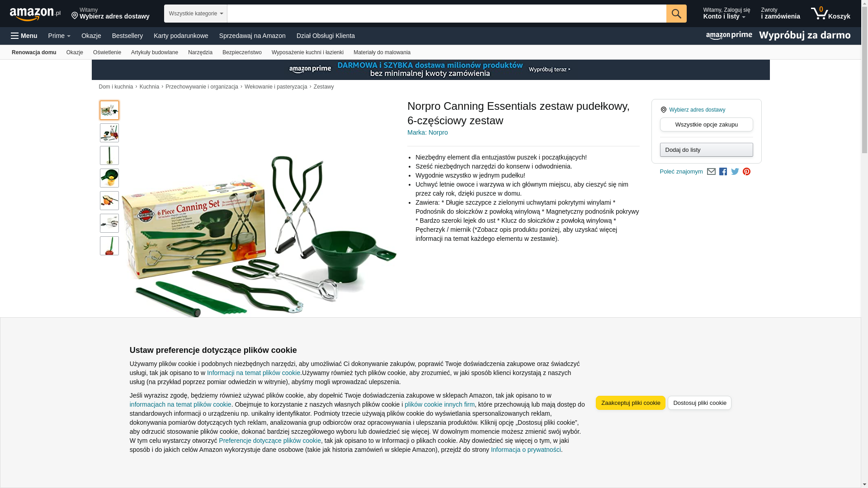Screen dimensions: 868x488
Task: Open the shopping cart Koszyk icon
Action: (x=830, y=14)
